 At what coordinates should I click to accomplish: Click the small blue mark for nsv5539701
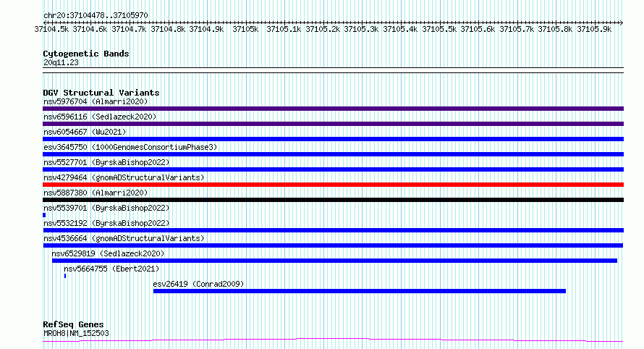click(x=44, y=215)
